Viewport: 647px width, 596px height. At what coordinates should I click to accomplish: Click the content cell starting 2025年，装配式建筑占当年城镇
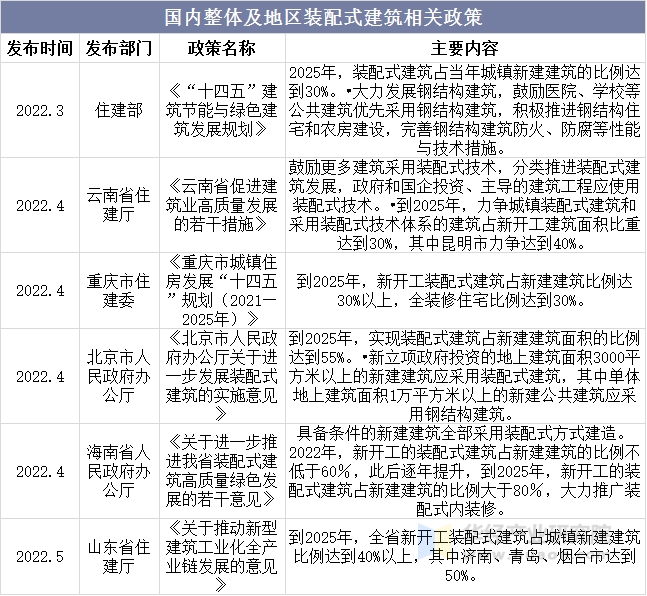pos(465,111)
